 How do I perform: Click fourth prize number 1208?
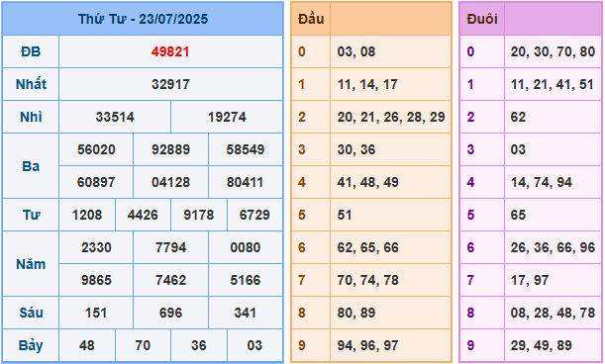click(x=87, y=215)
